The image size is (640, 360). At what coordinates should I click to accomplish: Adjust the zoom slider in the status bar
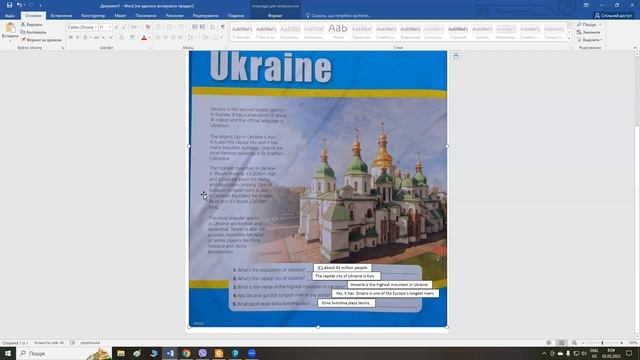tap(602, 343)
